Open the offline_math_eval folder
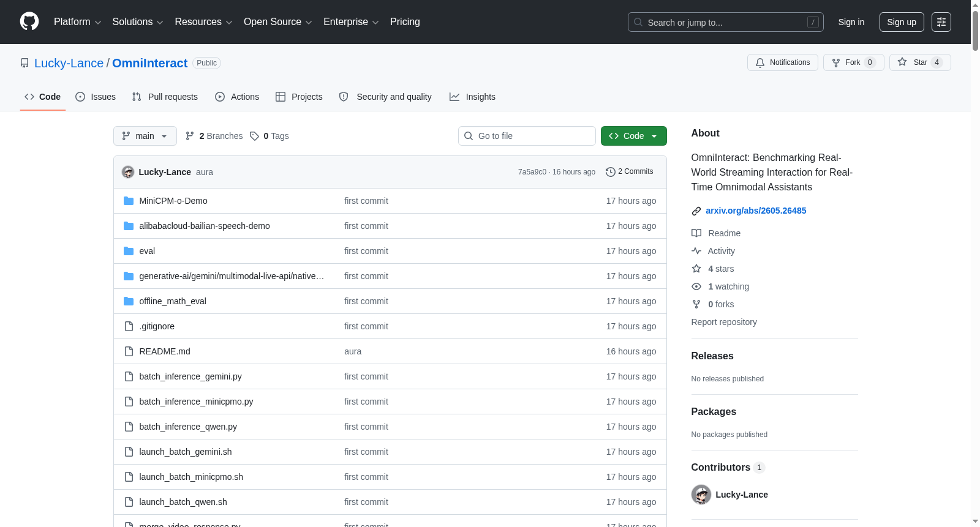 coord(173,301)
